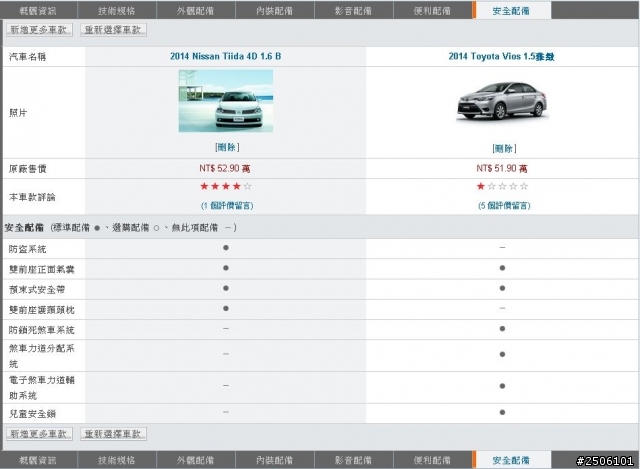640x469 pixels.
Task: Open the bottom 概觀資訊 tab
Action: pos(38,460)
